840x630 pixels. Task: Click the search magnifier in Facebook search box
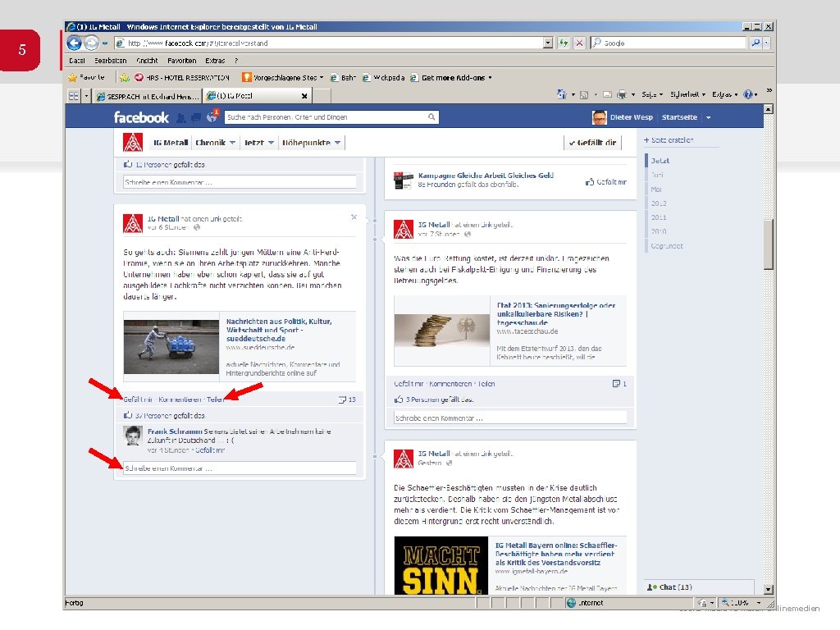431,116
